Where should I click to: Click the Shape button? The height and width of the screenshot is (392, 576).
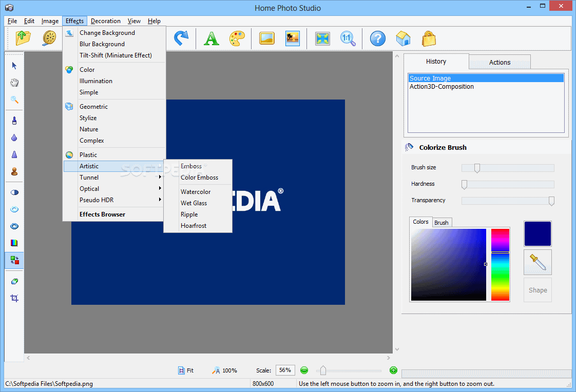(537, 290)
